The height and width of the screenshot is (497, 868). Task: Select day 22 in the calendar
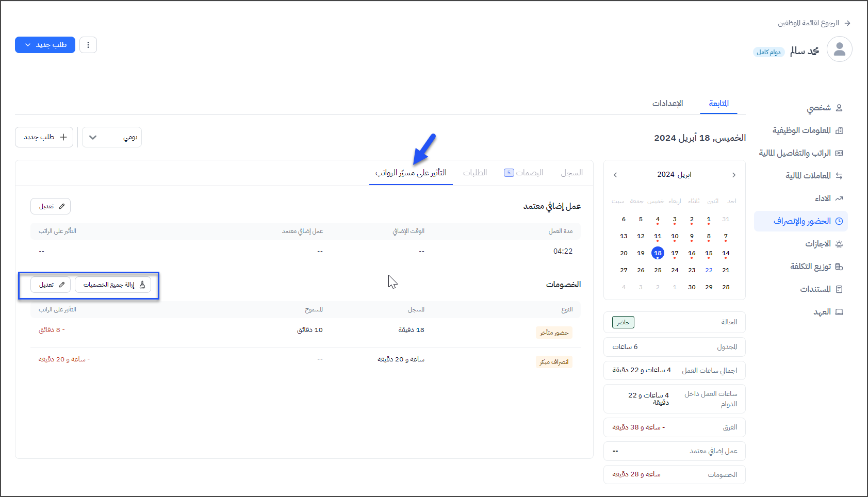(709, 270)
